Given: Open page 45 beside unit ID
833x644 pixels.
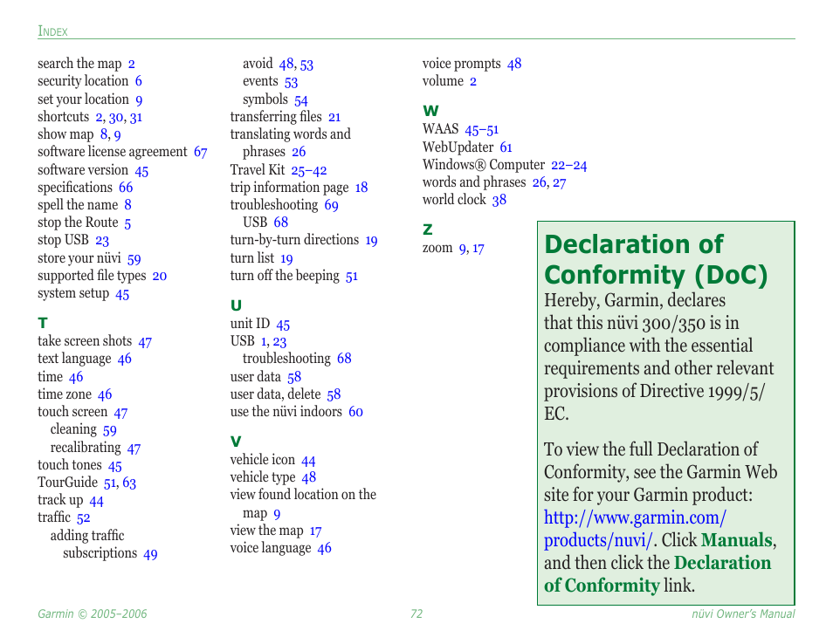Looking at the screenshot, I should tap(283, 324).
